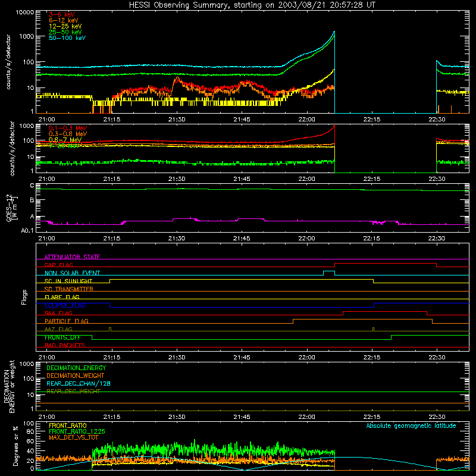Select the '0.1-0.3 MeV' legend label
This screenshot has width=476, height=476.
tap(68, 128)
